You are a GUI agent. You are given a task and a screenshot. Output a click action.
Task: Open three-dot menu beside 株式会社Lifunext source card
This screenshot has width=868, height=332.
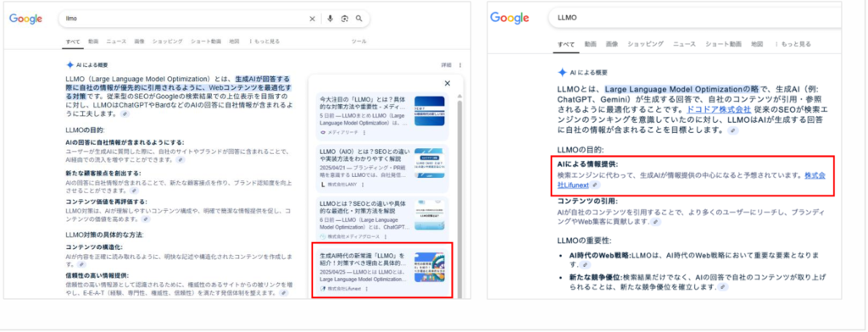pos(365,289)
